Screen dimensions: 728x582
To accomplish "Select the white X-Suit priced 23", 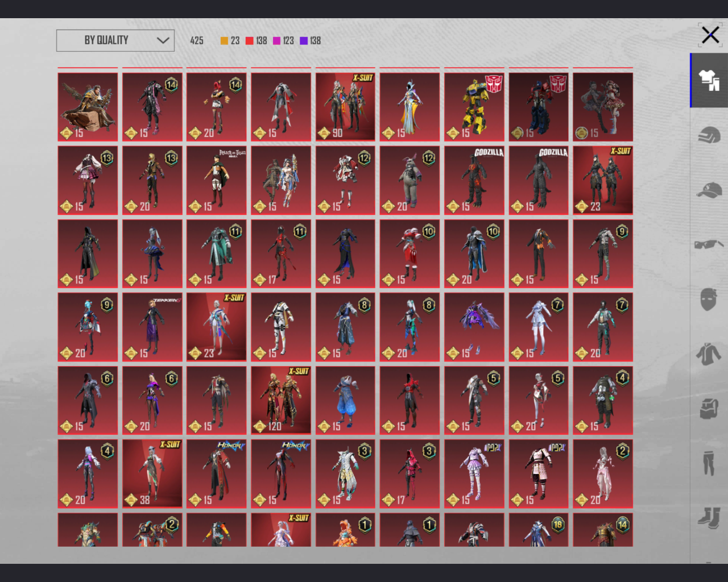I will (217, 327).
